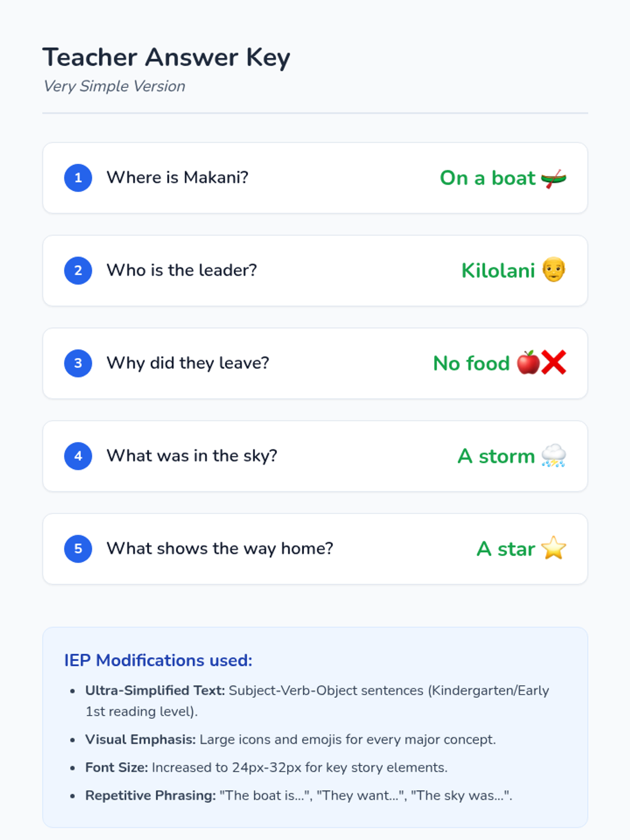Click the "No food" answer text
Image resolution: width=630 pixels, height=840 pixels.
tap(471, 363)
